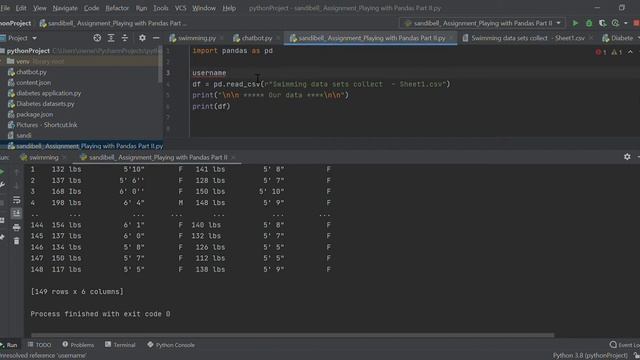The width and height of the screenshot is (640, 360).
Task: Toggle soft-wrap in the Run console
Action: click(16, 200)
